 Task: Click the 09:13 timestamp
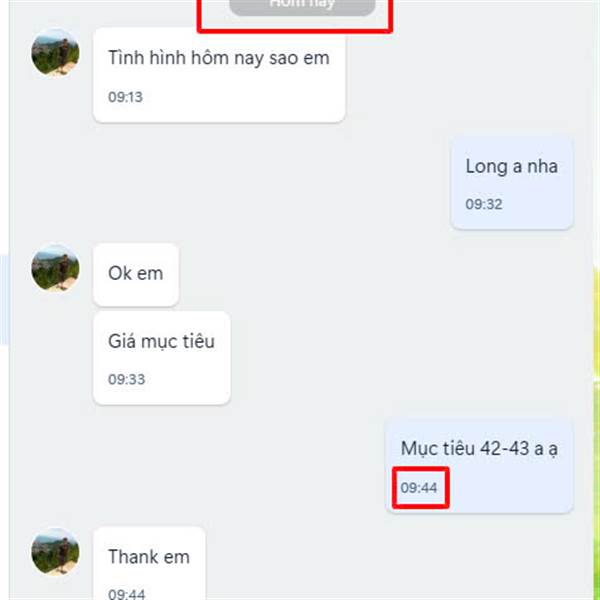125,97
